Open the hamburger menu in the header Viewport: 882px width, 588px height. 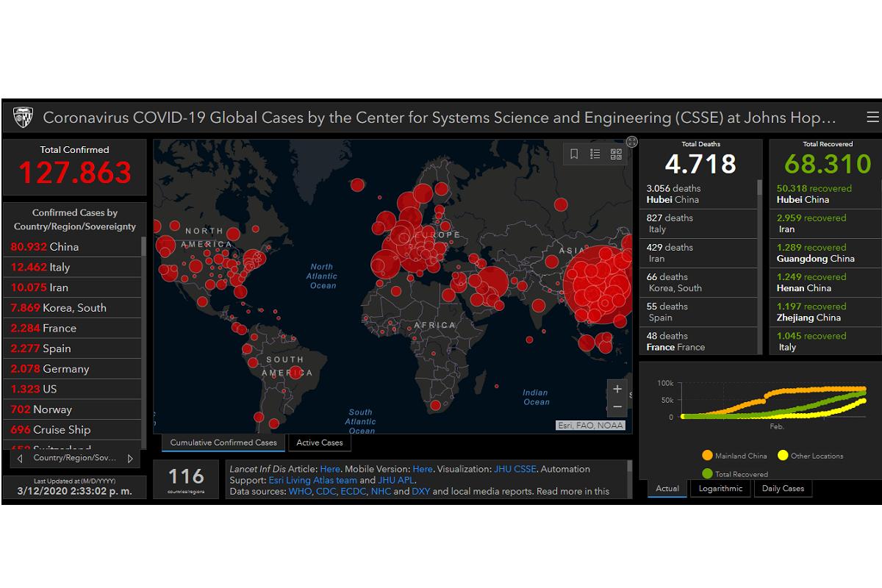(872, 117)
